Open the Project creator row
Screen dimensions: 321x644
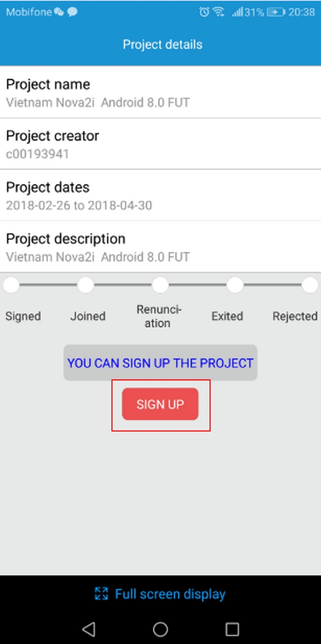pyautogui.click(x=160, y=144)
